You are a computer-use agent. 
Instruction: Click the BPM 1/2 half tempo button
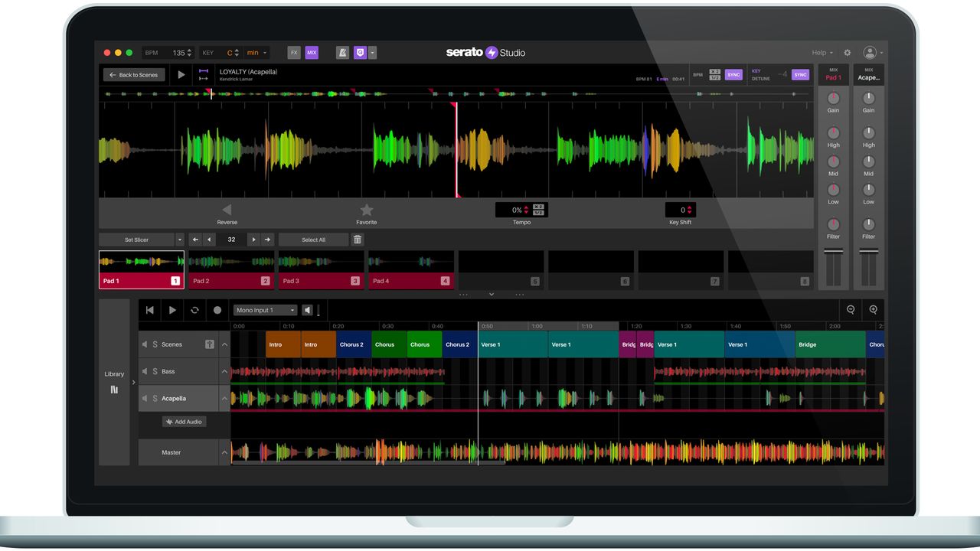tap(714, 77)
